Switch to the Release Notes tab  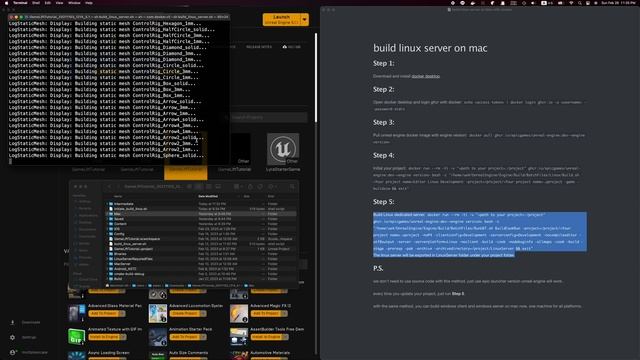pos(259,47)
